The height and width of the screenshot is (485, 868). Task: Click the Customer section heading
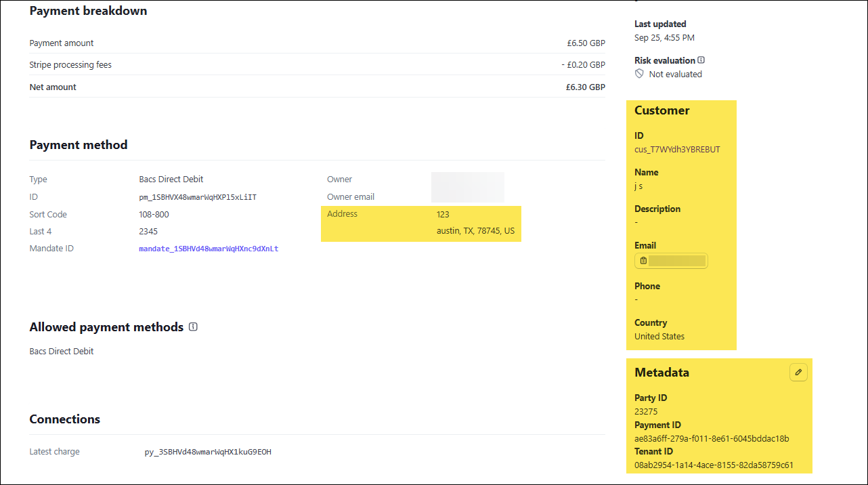pos(661,110)
